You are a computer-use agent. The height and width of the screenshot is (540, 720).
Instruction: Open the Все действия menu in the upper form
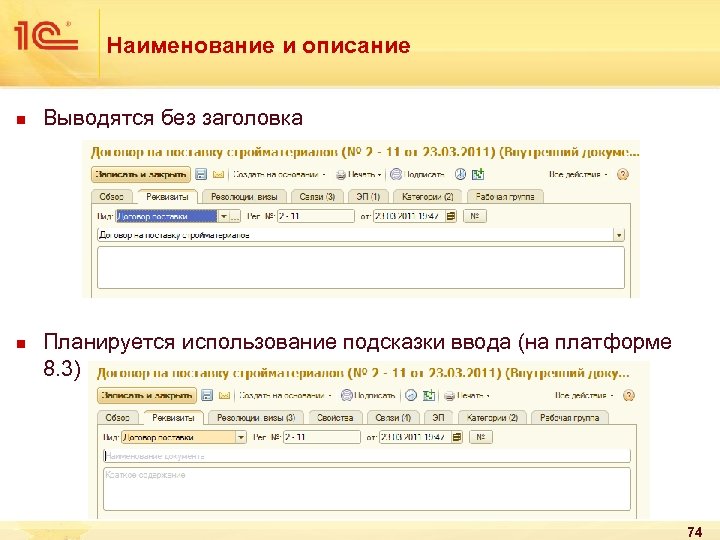coord(578,174)
